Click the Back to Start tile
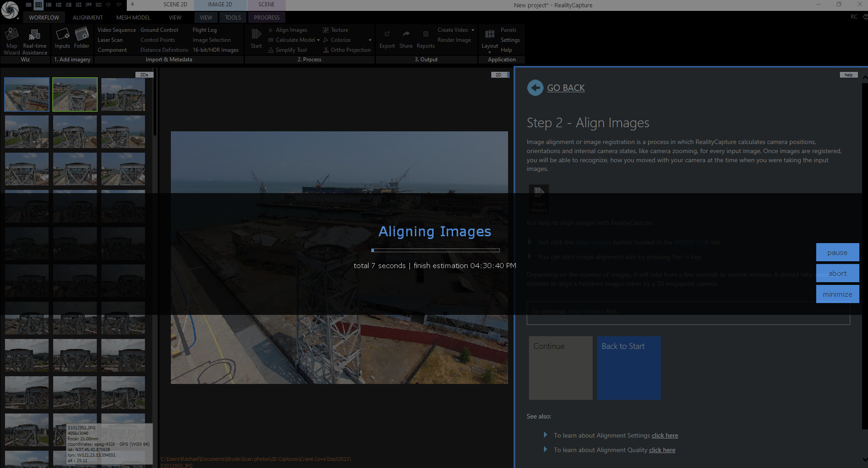The height and width of the screenshot is (468, 868). pyautogui.click(x=629, y=368)
